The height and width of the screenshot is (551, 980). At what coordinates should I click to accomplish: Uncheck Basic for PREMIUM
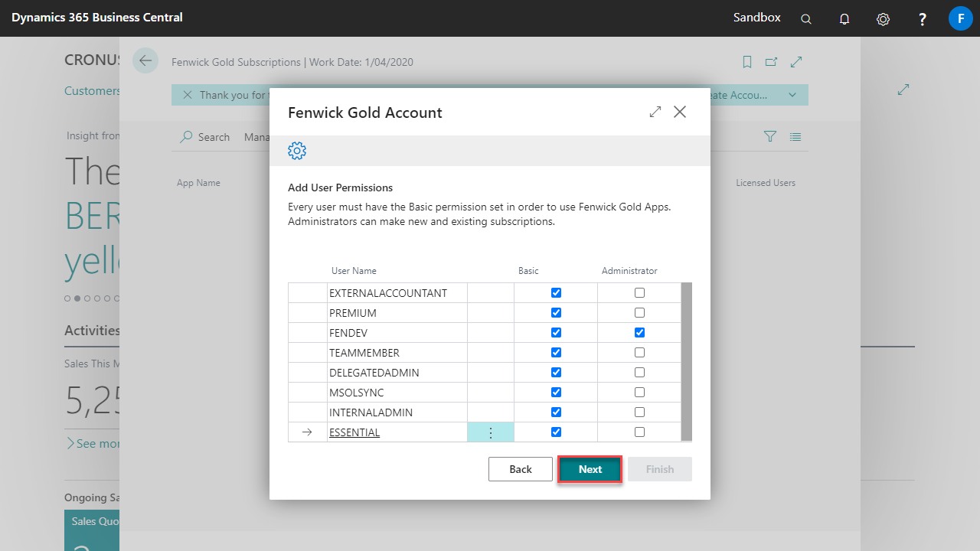pyautogui.click(x=556, y=312)
